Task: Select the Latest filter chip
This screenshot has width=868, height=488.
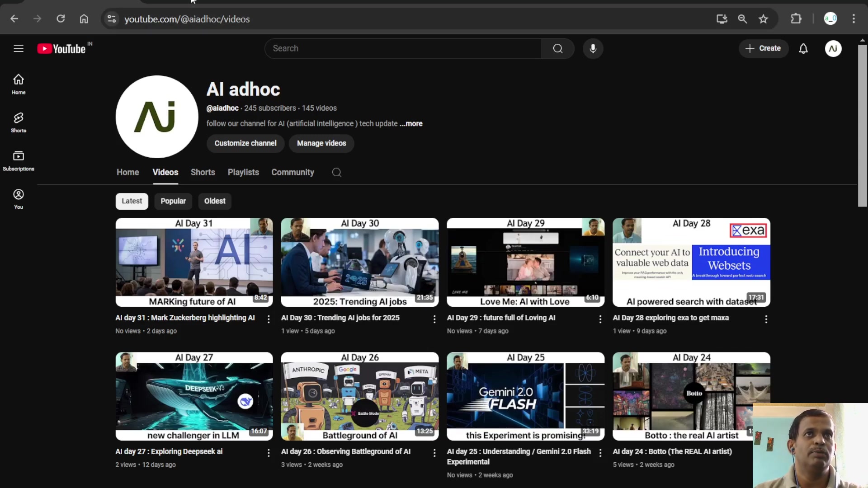Action: coord(132,201)
